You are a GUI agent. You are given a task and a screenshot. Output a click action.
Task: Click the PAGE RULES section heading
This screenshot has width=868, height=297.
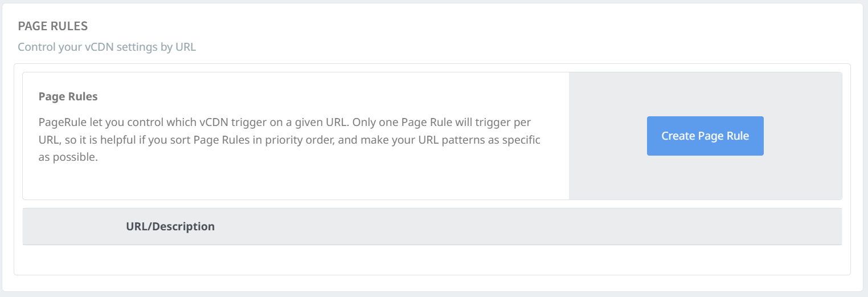coord(52,26)
